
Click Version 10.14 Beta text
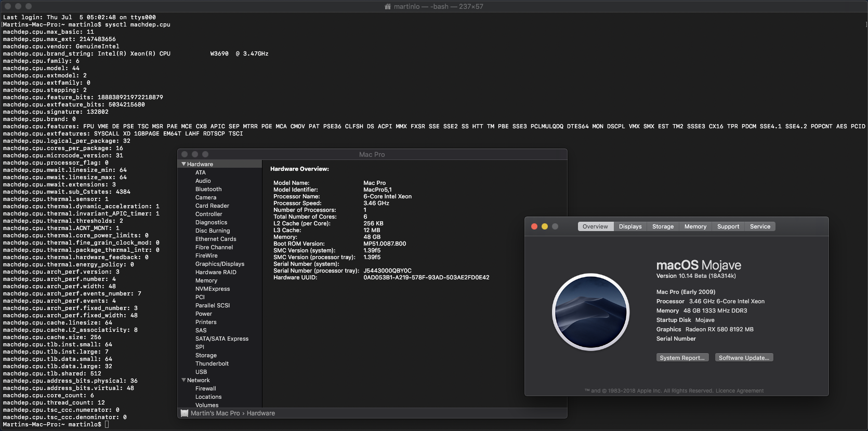pyautogui.click(x=696, y=276)
